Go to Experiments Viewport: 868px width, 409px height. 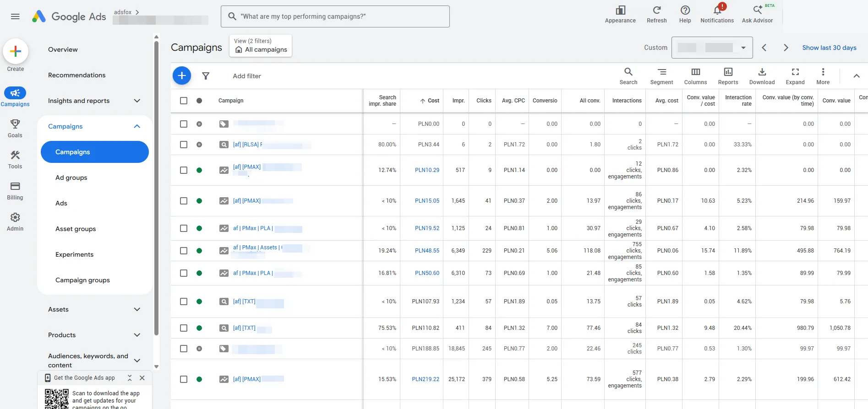tap(74, 254)
